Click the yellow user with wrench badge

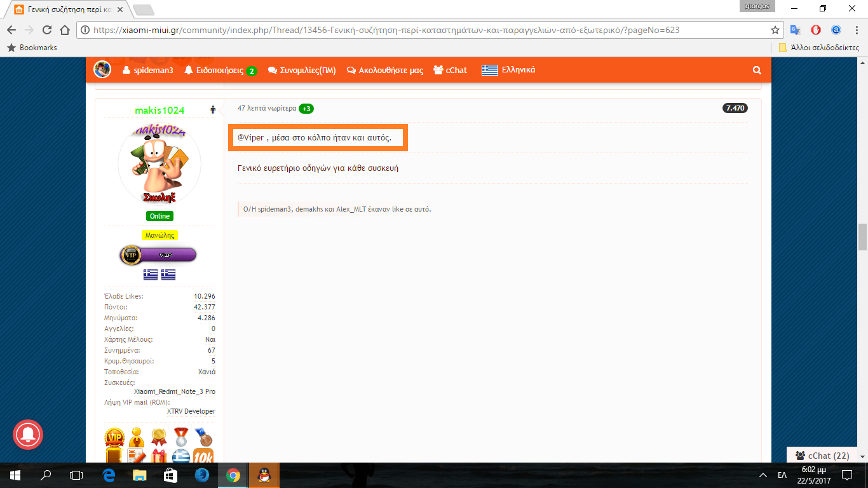click(x=137, y=437)
